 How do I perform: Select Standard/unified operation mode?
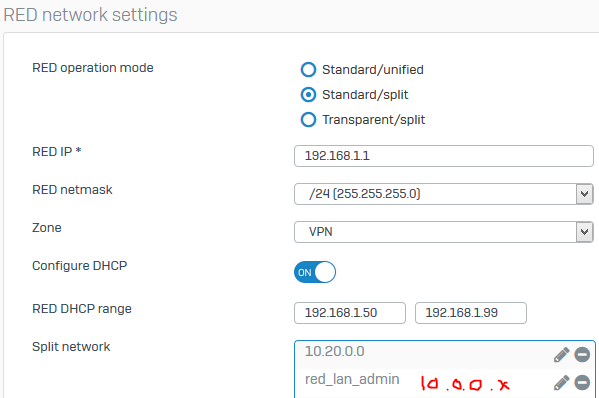click(308, 70)
